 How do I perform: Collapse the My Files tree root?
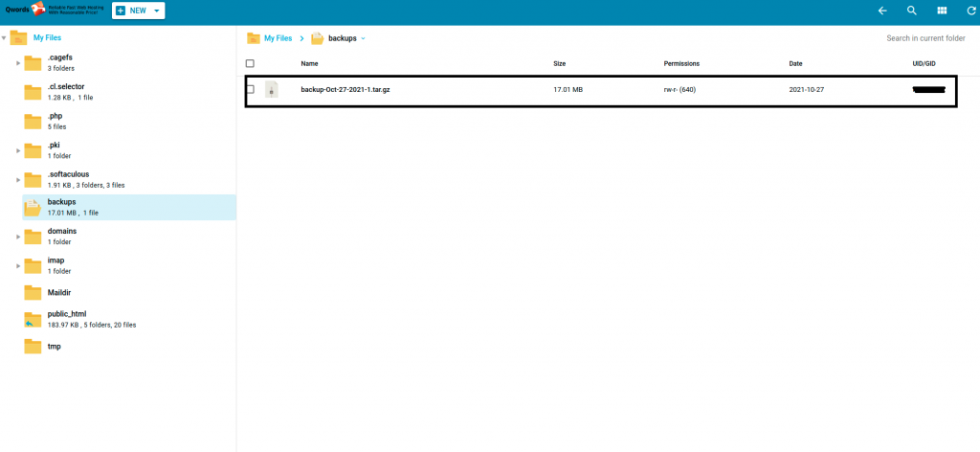click(x=4, y=38)
